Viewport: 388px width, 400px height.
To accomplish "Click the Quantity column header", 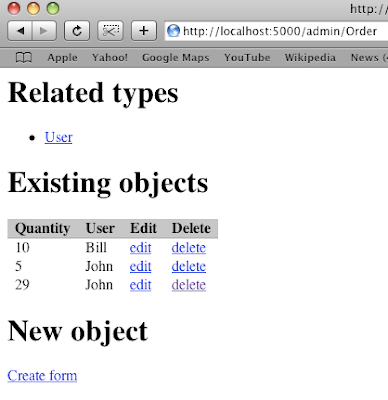I will (43, 229).
